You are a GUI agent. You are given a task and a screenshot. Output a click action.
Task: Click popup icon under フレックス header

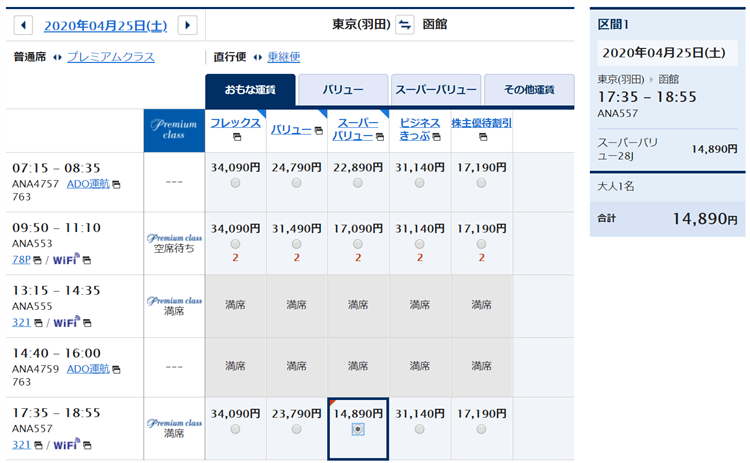(x=236, y=136)
